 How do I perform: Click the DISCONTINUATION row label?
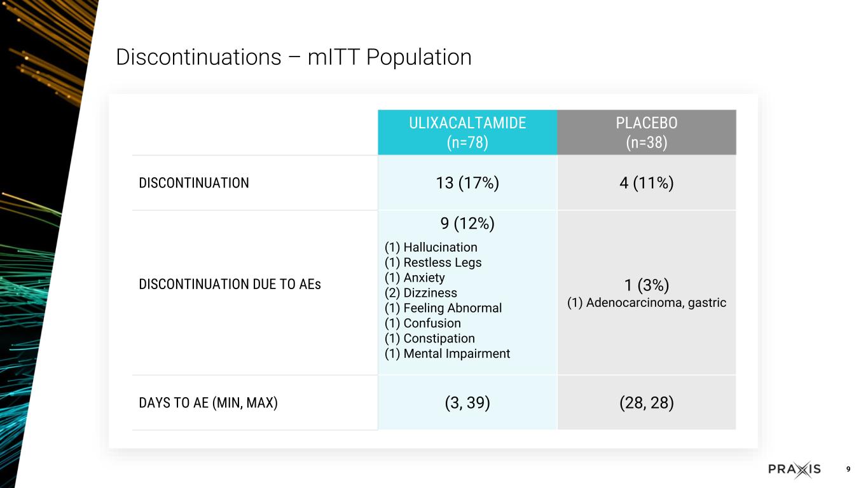(x=194, y=183)
